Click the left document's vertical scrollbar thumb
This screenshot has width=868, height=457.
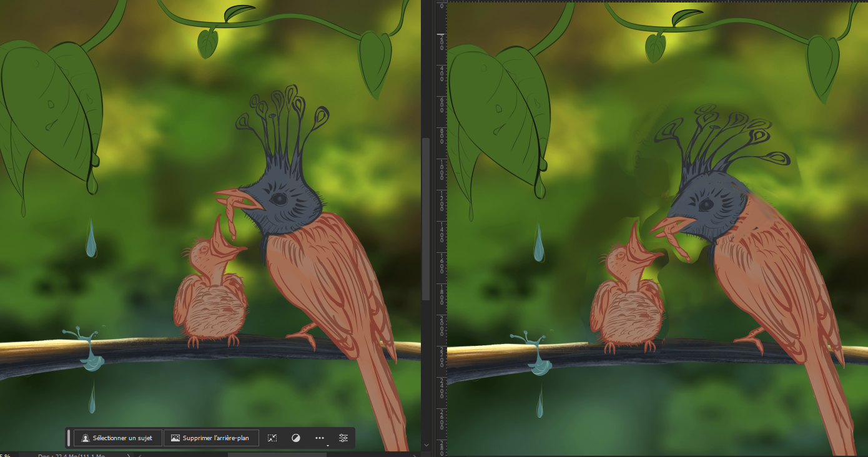coord(427,219)
